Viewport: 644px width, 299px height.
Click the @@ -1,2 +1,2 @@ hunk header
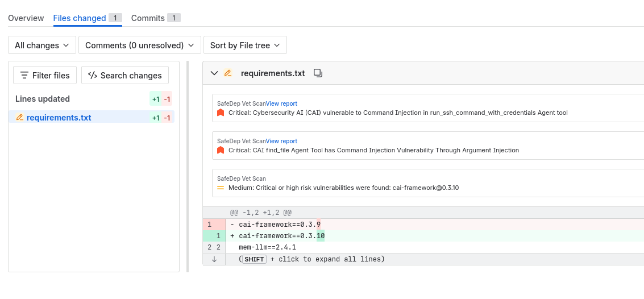click(x=261, y=213)
